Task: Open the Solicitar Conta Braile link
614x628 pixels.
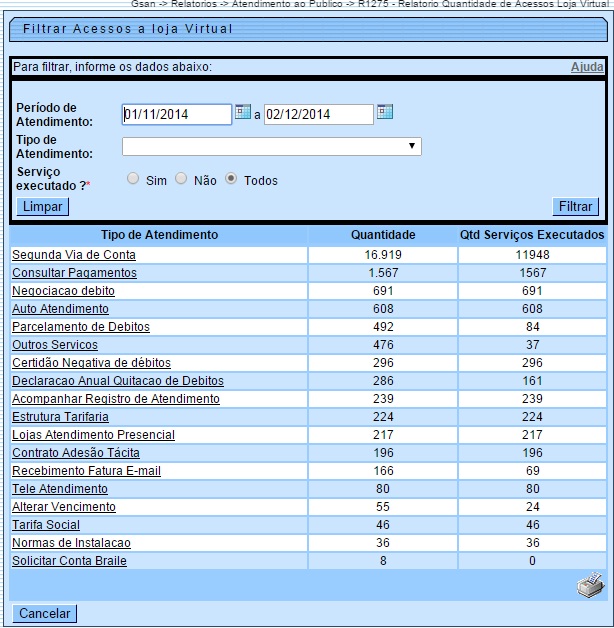Action: (x=69, y=561)
